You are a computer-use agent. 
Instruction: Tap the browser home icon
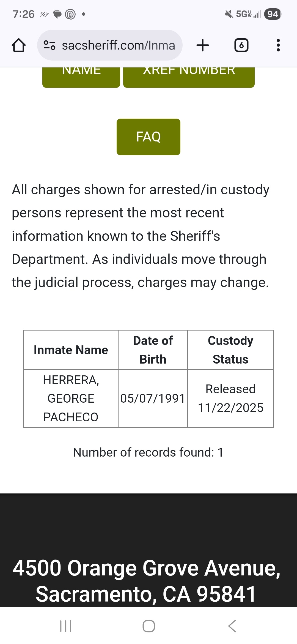(x=19, y=45)
